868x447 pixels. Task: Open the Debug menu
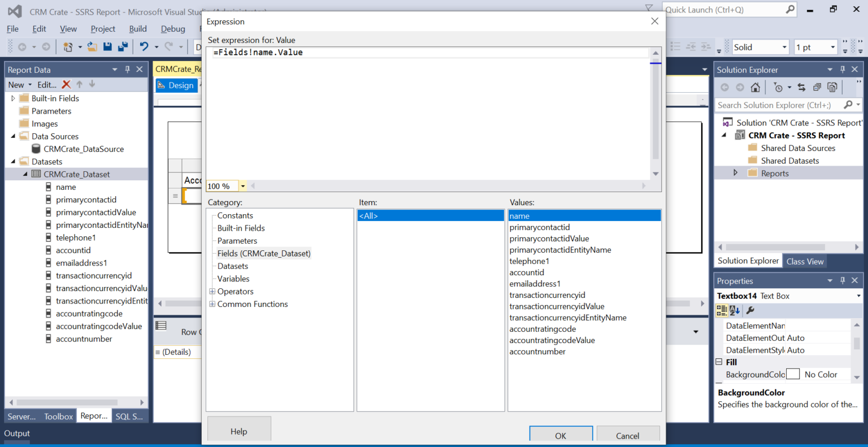click(x=172, y=29)
